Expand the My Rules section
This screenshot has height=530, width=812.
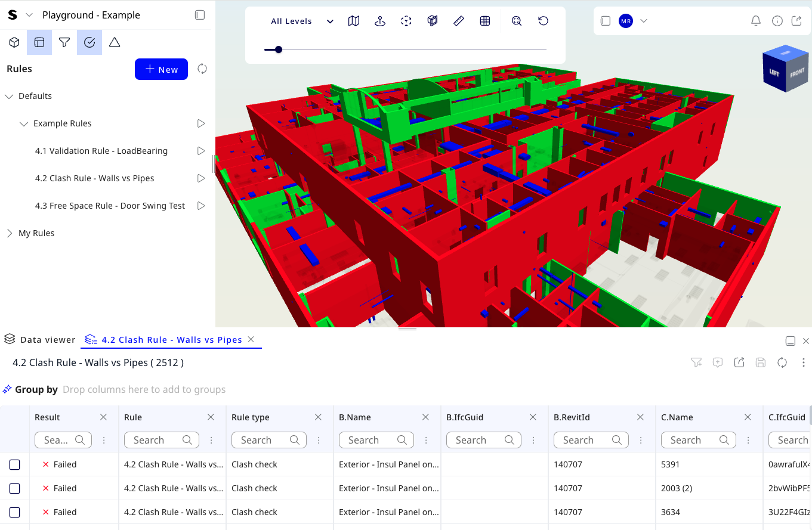[x=10, y=233]
